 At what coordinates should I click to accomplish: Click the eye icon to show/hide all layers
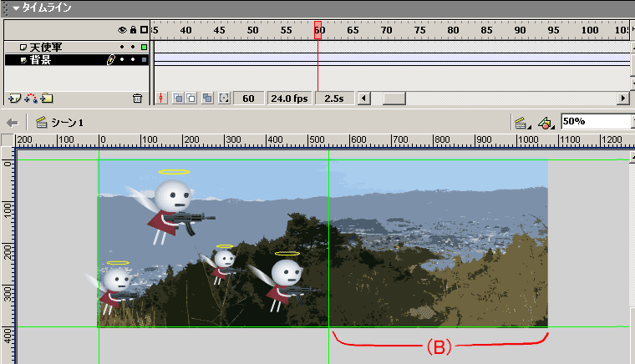pos(122,30)
